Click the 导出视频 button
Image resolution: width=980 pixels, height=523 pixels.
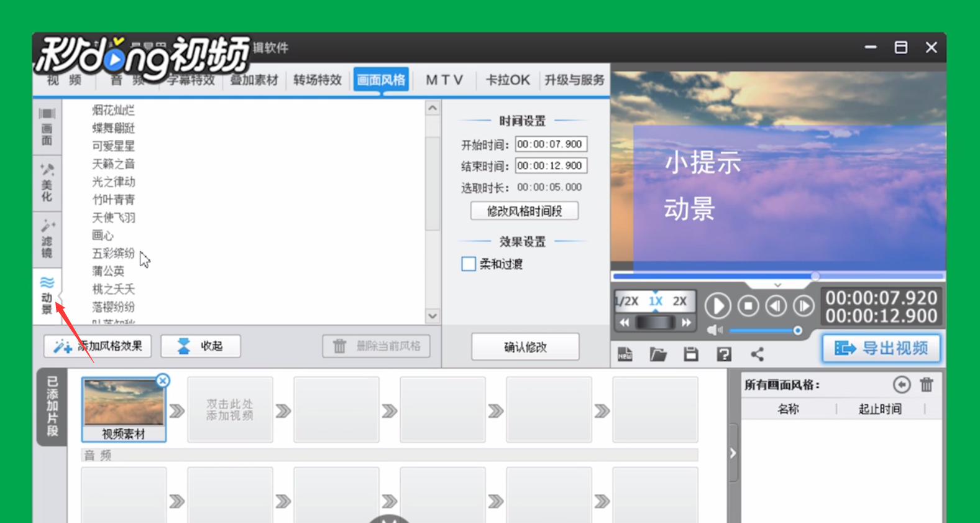pyautogui.click(x=881, y=348)
